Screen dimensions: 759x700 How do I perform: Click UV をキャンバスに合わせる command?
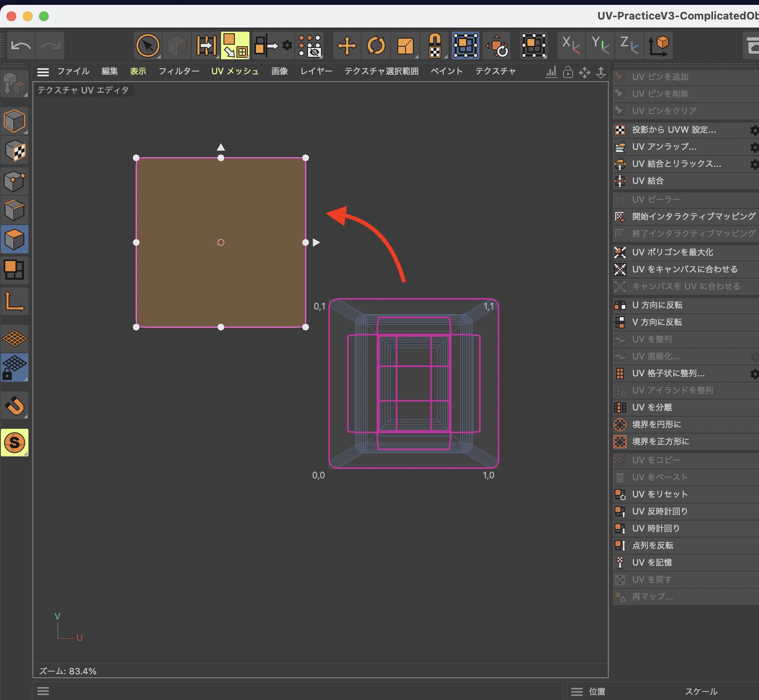coord(685,269)
